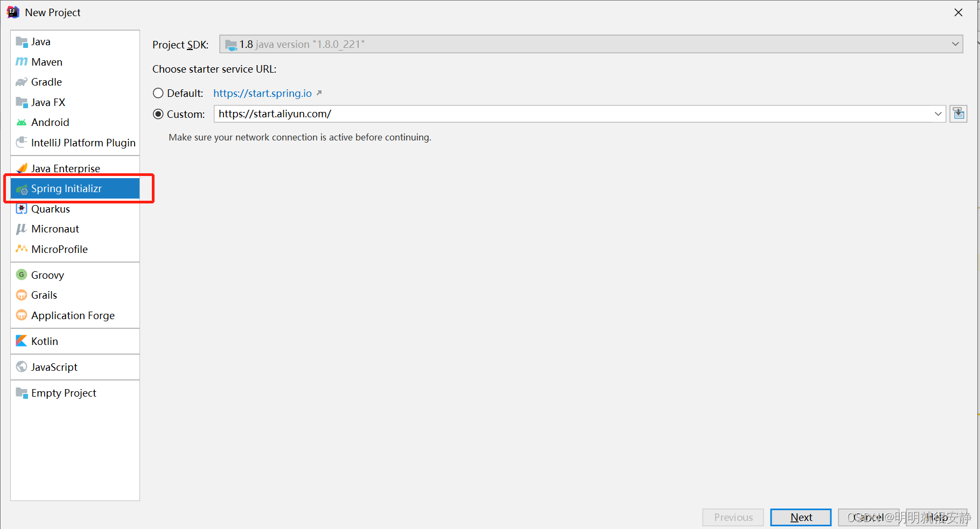Select the Kotlin logo icon
The width and height of the screenshot is (980, 529).
[22, 341]
